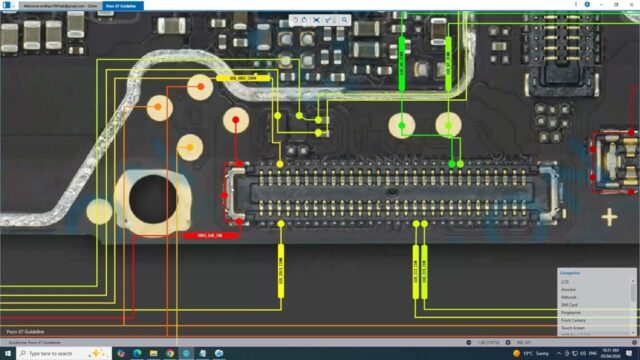Click the red test point pad above the connector

[236, 120]
